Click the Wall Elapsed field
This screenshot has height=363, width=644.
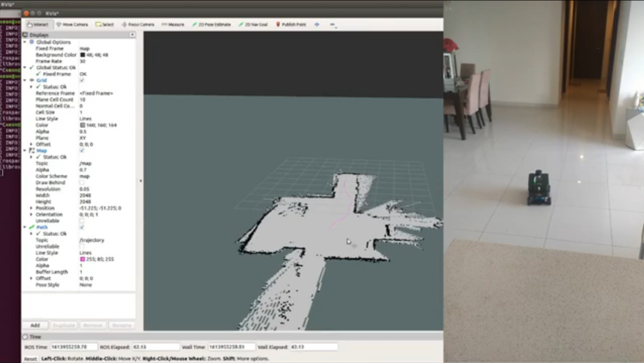314,347
